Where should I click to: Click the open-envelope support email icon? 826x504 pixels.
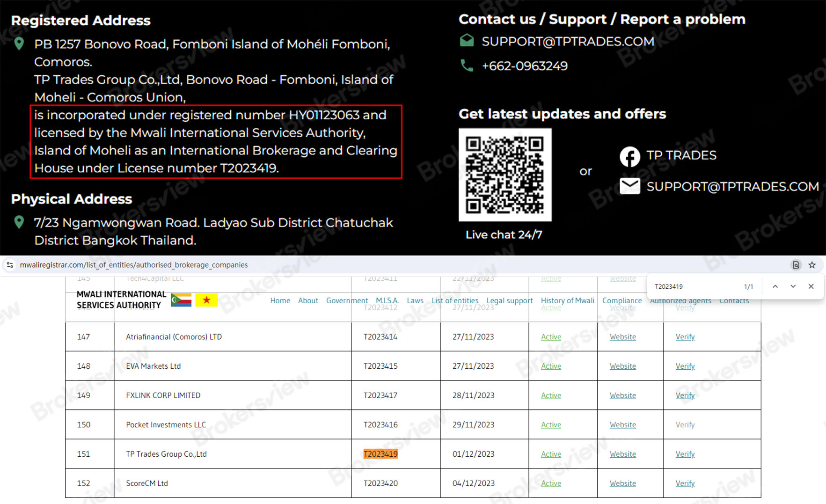tap(467, 41)
